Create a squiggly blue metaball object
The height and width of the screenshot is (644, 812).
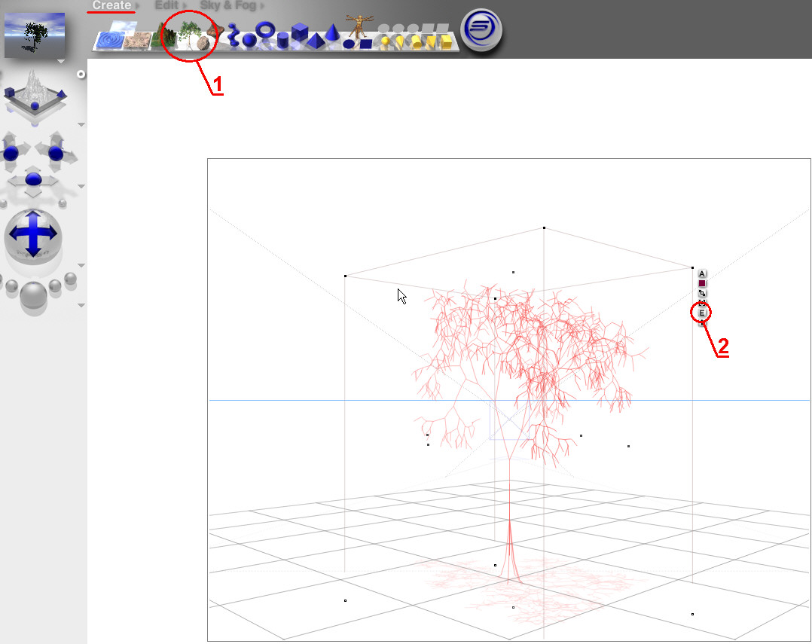click(234, 34)
